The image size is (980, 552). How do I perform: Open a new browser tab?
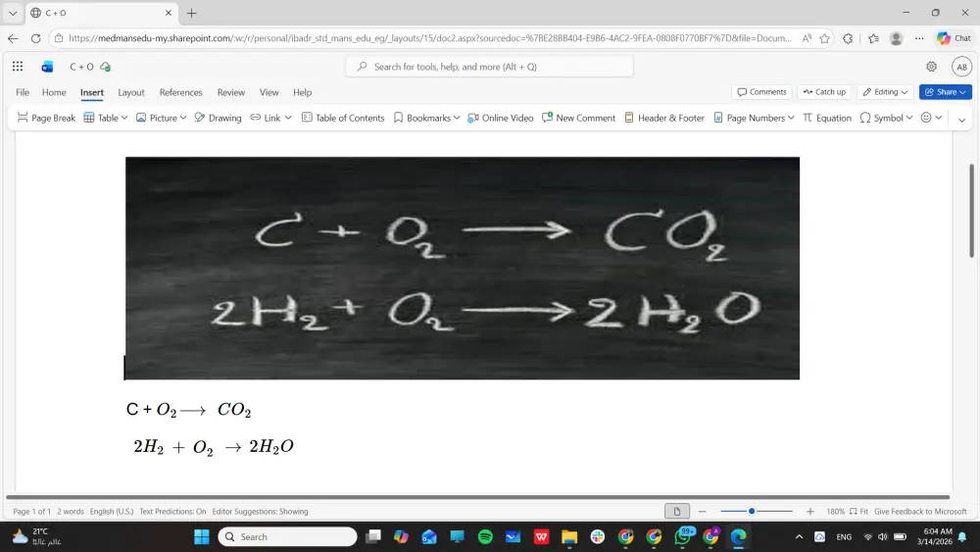[191, 13]
